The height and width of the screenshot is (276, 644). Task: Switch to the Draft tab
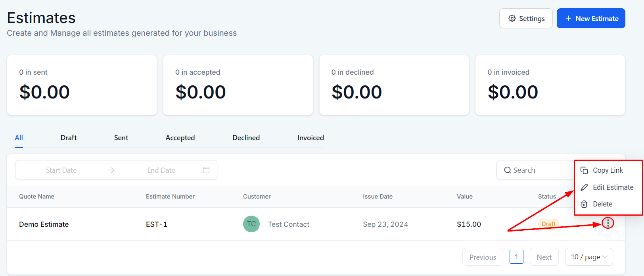69,138
